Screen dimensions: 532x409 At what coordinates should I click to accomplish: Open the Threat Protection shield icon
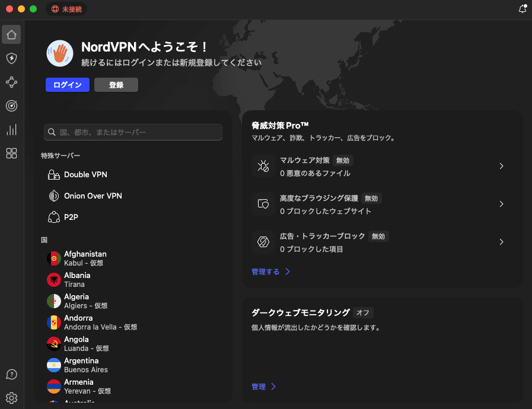tap(11, 58)
